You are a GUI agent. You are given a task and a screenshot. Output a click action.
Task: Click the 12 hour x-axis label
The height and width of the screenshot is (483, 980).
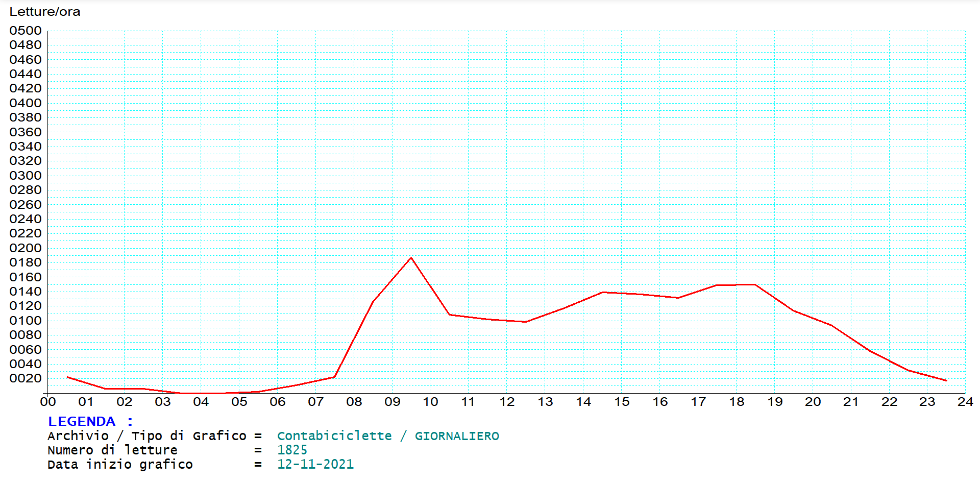[x=507, y=402]
